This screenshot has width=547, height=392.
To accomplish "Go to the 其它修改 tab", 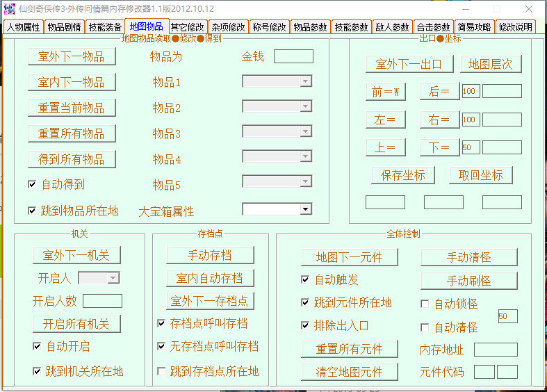I will click(188, 27).
